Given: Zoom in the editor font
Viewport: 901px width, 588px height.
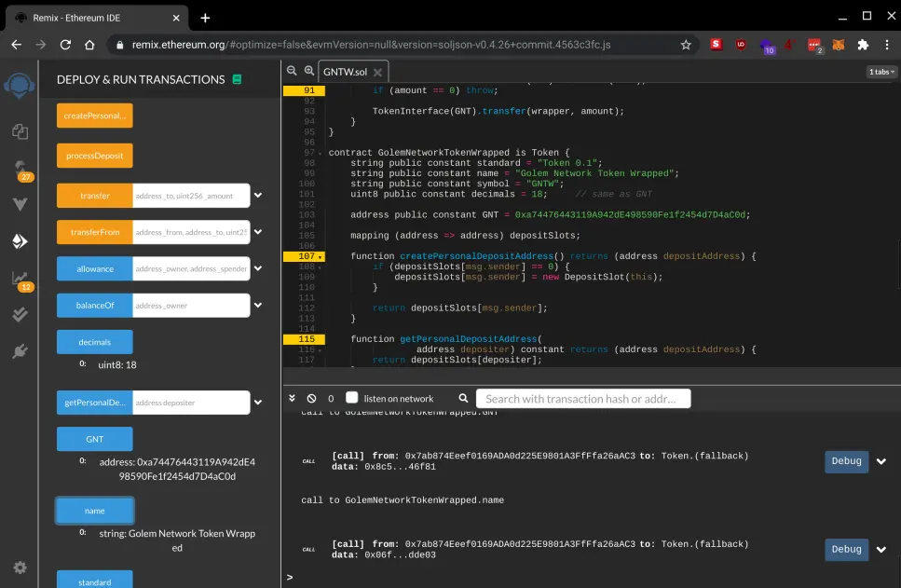Looking at the screenshot, I should pos(309,71).
